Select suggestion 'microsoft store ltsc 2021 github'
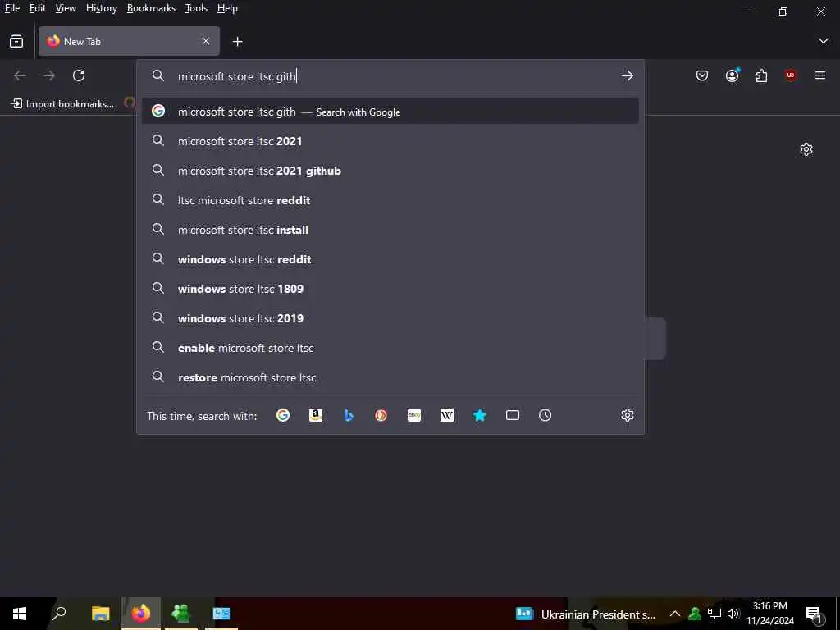The image size is (840, 630). (x=390, y=171)
